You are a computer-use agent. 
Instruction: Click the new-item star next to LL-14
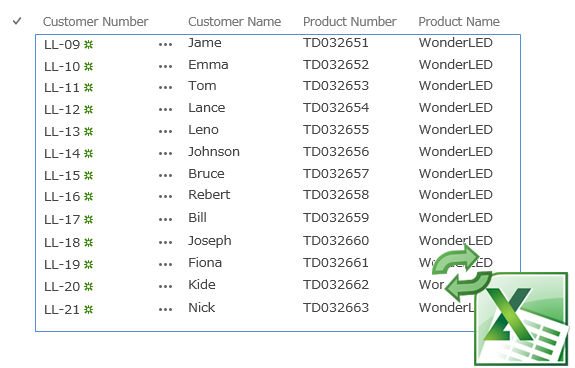click(88, 154)
